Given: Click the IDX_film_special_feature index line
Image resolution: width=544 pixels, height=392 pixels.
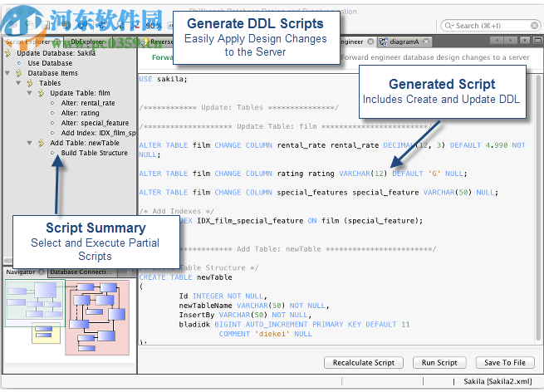Looking at the screenshot, I should point(301,221).
